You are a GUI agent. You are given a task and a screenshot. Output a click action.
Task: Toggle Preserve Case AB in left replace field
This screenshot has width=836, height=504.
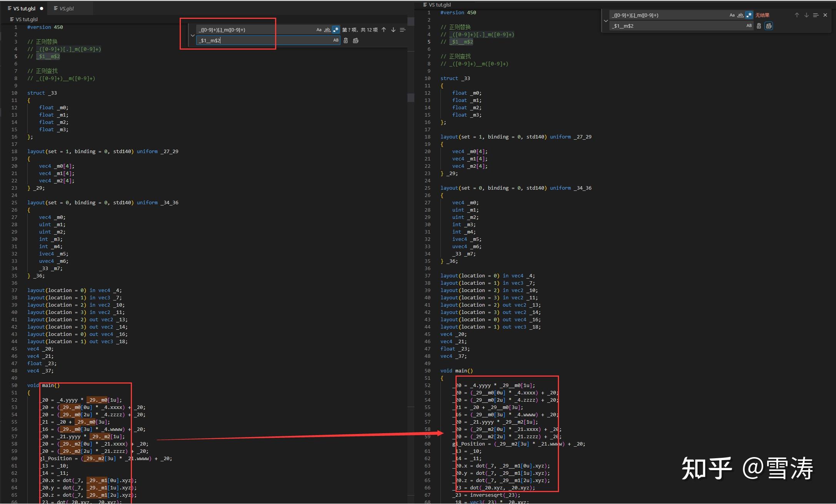pyautogui.click(x=336, y=40)
